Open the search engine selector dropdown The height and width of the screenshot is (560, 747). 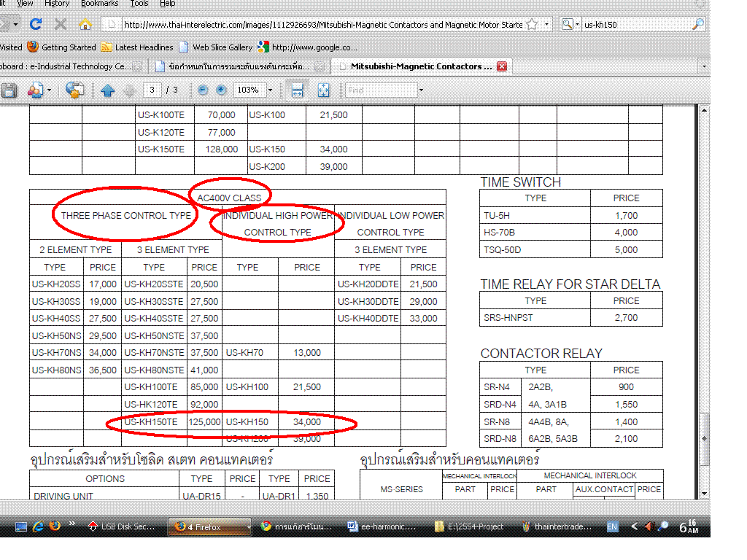pyautogui.click(x=570, y=24)
